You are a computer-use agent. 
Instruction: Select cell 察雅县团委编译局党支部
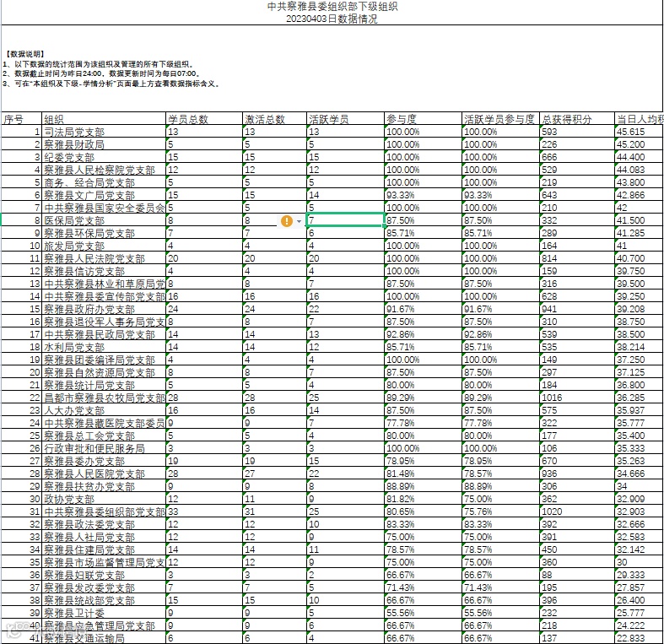click(x=104, y=360)
